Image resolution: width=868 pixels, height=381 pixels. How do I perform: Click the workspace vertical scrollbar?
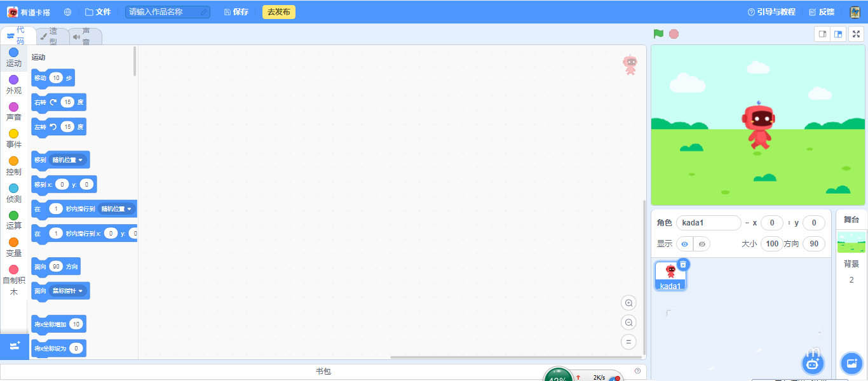pyautogui.click(x=644, y=277)
